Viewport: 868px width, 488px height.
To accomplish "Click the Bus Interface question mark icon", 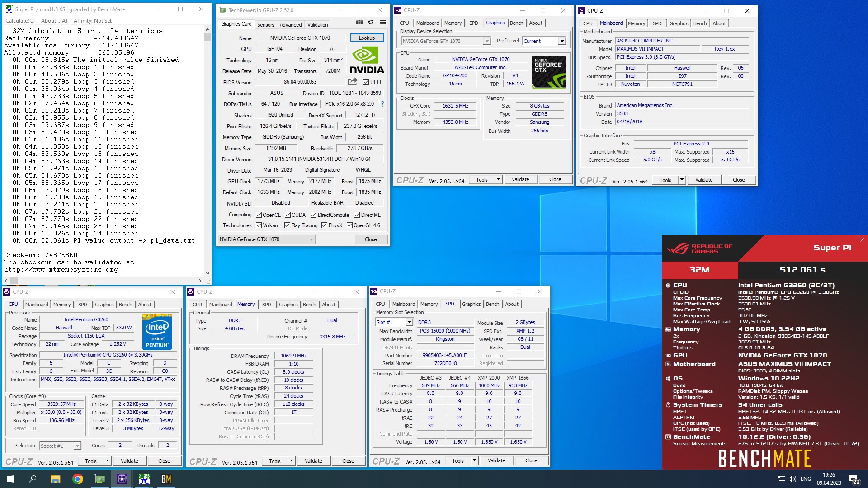I will pyautogui.click(x=382, y=104).
